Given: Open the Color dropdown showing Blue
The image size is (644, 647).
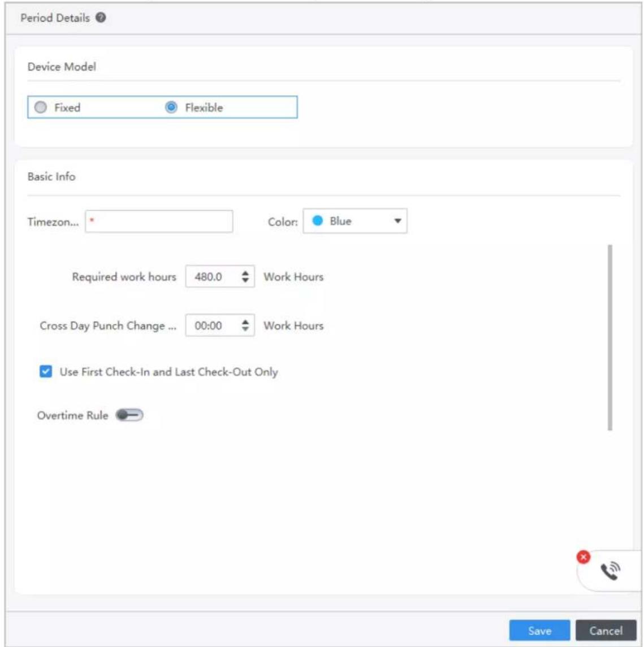Looking at the screenshot, I should 355,221.
